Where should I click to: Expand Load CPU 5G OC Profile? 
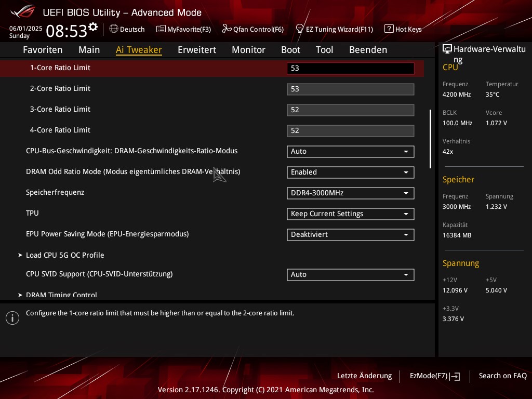65,255
